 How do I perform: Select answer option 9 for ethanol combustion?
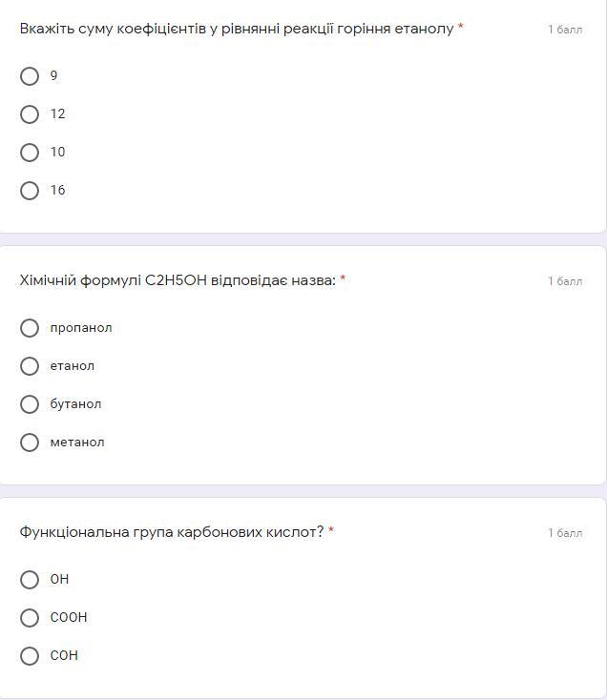pyautogui.click(x=30, y=76)
